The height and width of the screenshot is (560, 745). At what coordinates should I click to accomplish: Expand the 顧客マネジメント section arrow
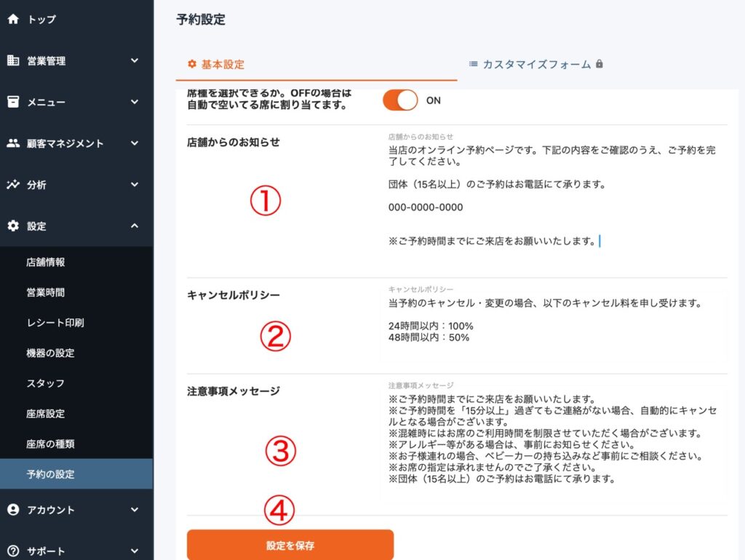coord(135,143)
